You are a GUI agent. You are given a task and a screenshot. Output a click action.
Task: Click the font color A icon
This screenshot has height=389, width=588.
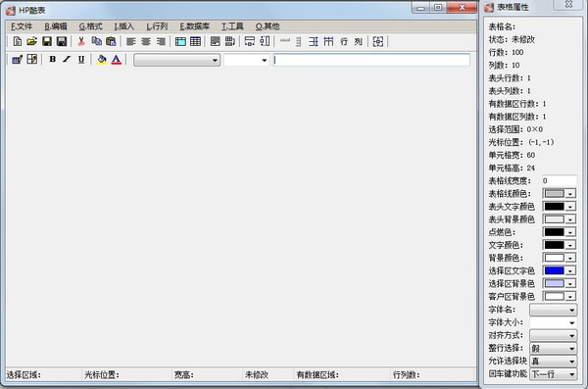(x=117, y=59)
